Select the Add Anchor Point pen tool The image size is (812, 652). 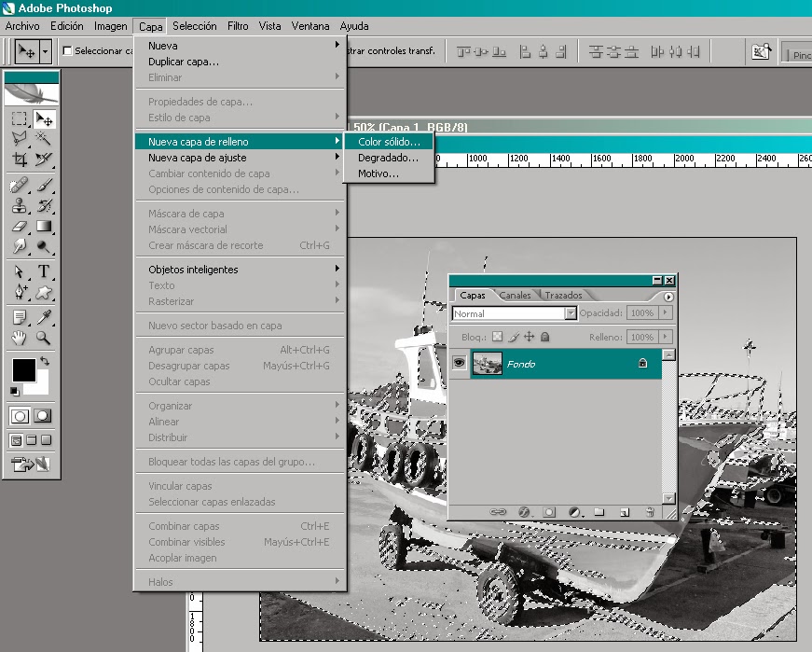[x=20, y=292]
